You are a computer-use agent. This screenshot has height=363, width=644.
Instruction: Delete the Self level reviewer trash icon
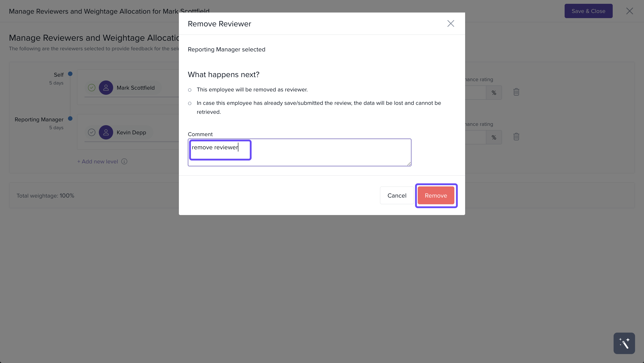(516, 92)
